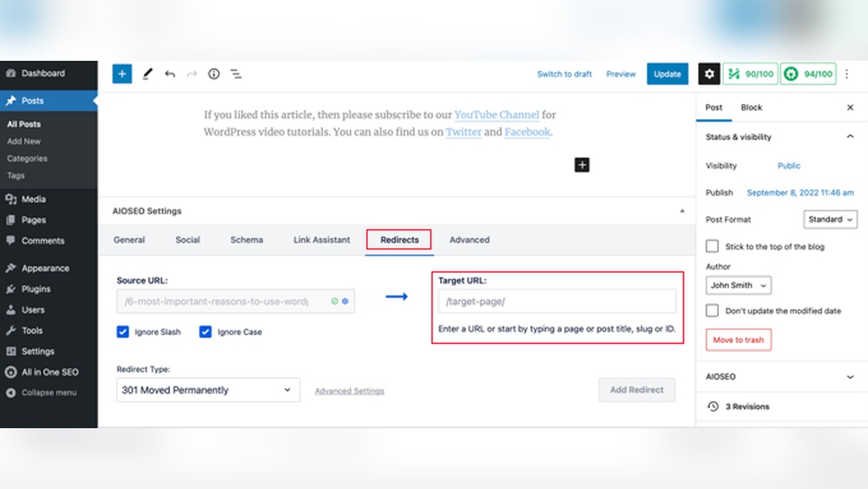Collapse the Status & visibility panel

(851, 136)
